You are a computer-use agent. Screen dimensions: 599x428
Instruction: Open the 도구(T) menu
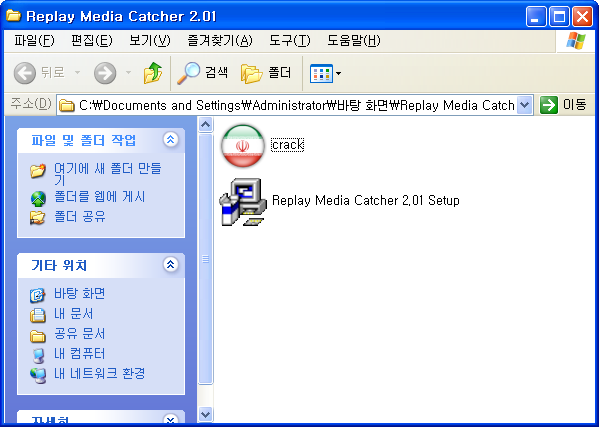290,41
